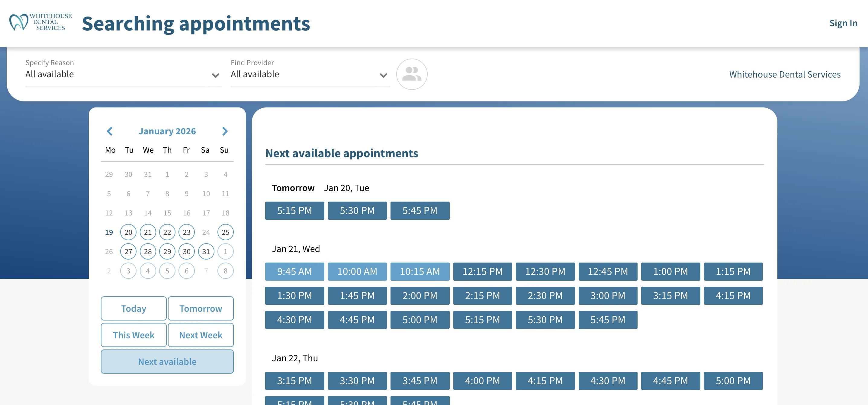Navigate to the previous month with the left chevron
This screenshot has width=868, height=405.
(110, 131)
